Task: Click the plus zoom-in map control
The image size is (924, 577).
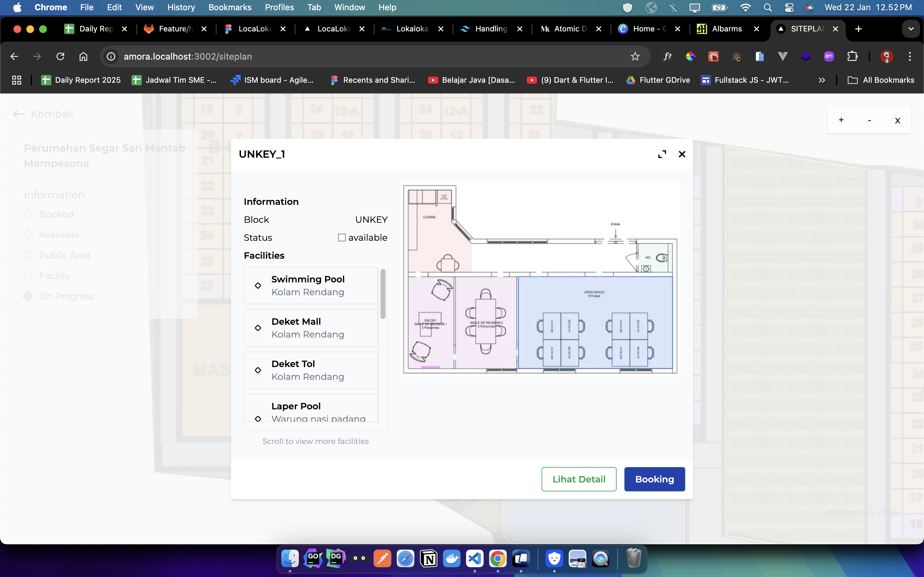Action: tap(841, 120)
